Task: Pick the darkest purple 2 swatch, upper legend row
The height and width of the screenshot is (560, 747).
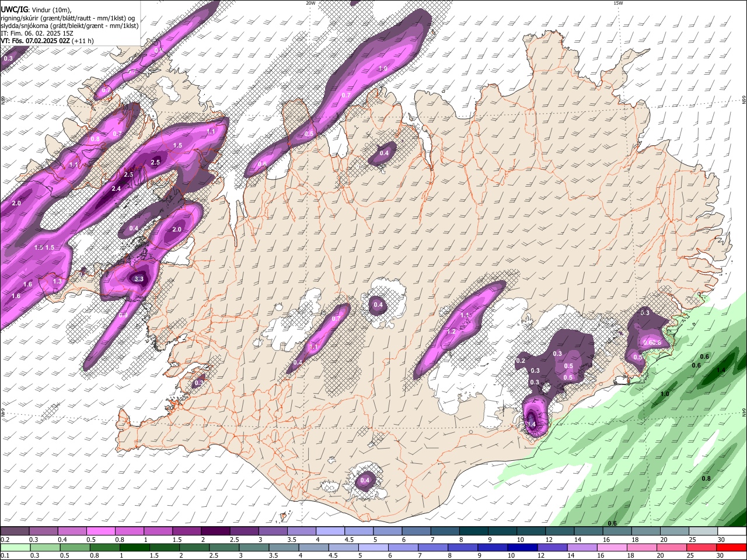Action: pos(215,531)
